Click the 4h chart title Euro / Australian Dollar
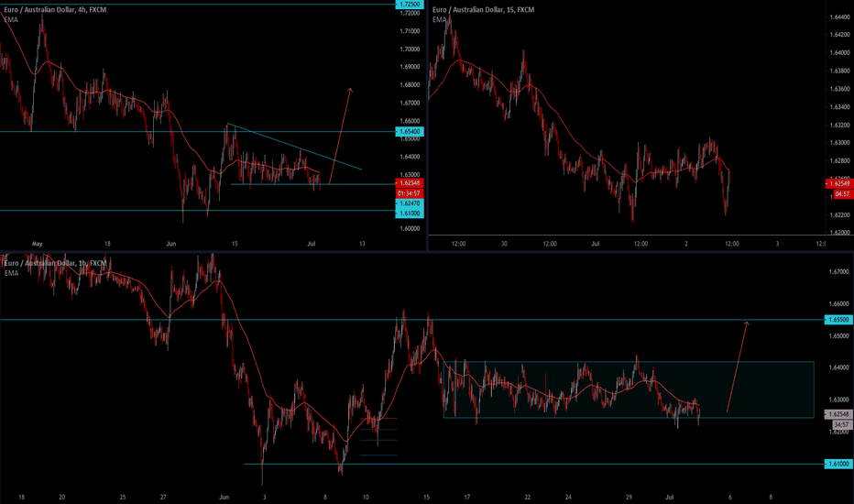The width and height of the screenshot is (854, 504). click(x=39, y=10)
